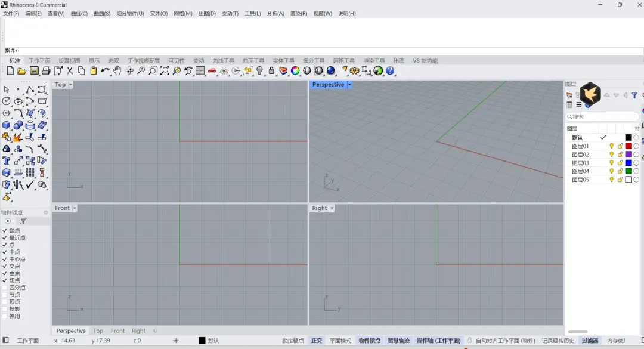Open the 渲染(R) menu
The height and width of the screenshot is (349, 644).
299,14
